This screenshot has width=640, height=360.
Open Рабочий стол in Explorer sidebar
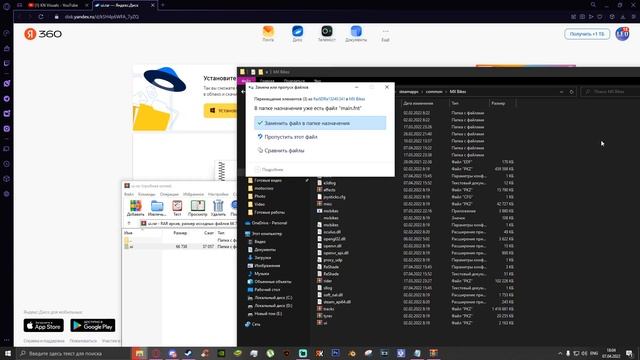pos(263,290)
